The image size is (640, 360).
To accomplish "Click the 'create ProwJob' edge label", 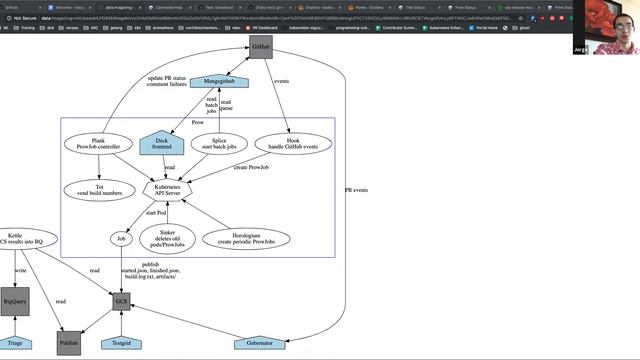I will click(251, 167).
